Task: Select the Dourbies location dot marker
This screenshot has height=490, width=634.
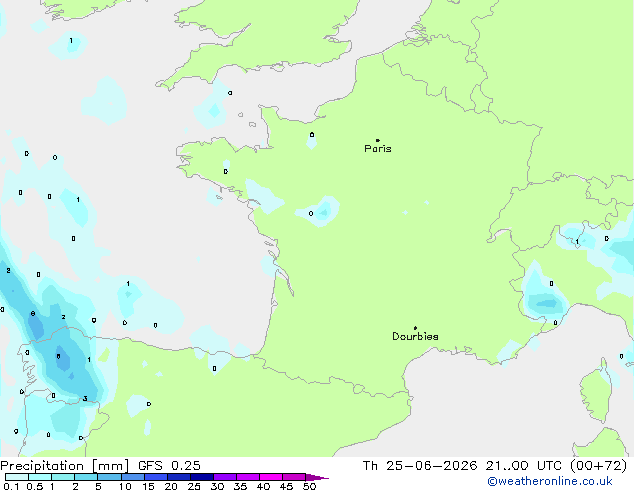Action: coord(415,328)
